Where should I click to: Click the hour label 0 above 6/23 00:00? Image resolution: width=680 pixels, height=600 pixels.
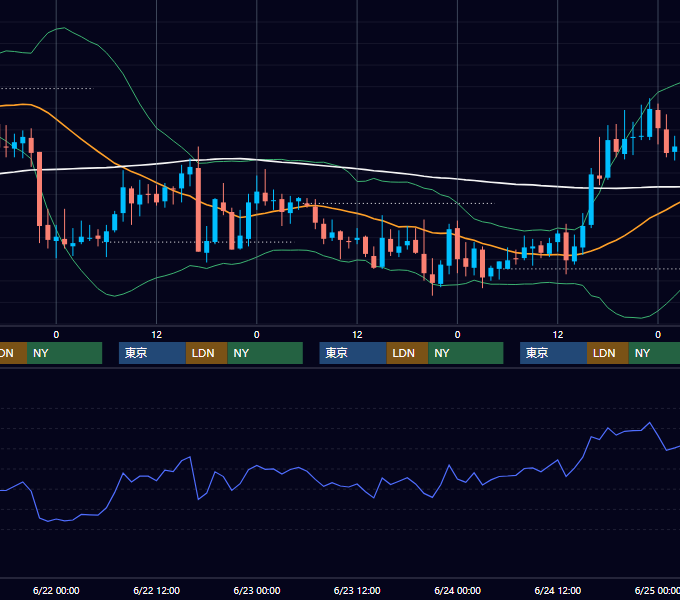257,335
